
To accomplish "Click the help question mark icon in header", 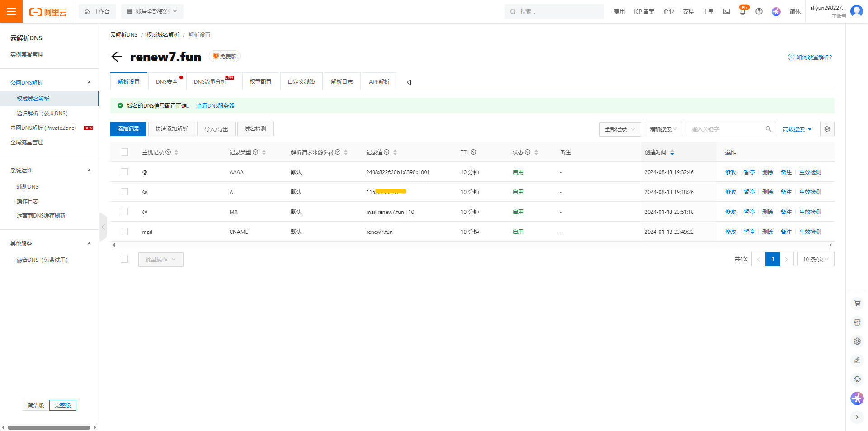I will [x=759, y=12].
